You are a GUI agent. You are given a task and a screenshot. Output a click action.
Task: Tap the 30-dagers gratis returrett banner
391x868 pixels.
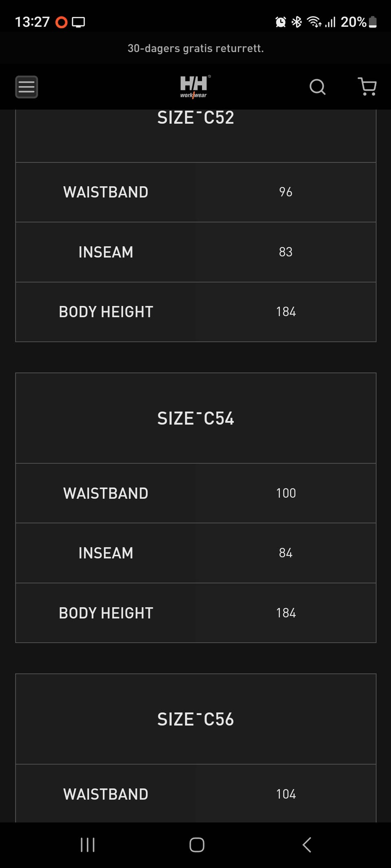pos(195,48)
